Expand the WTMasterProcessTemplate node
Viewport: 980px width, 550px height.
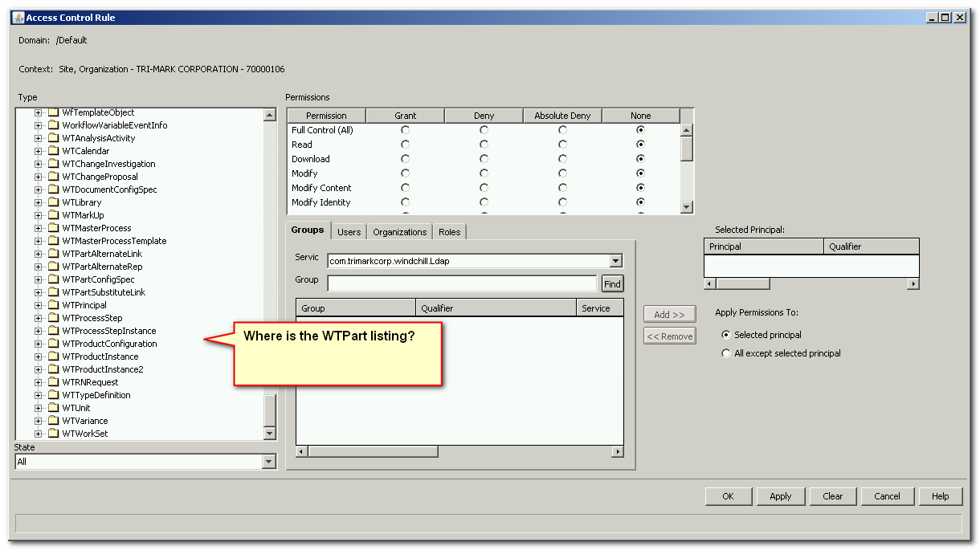[x=38, y=241]
